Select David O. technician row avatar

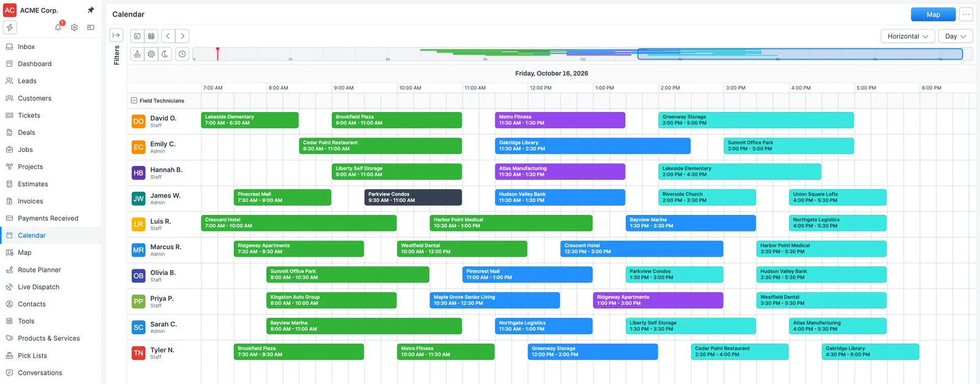138,121
